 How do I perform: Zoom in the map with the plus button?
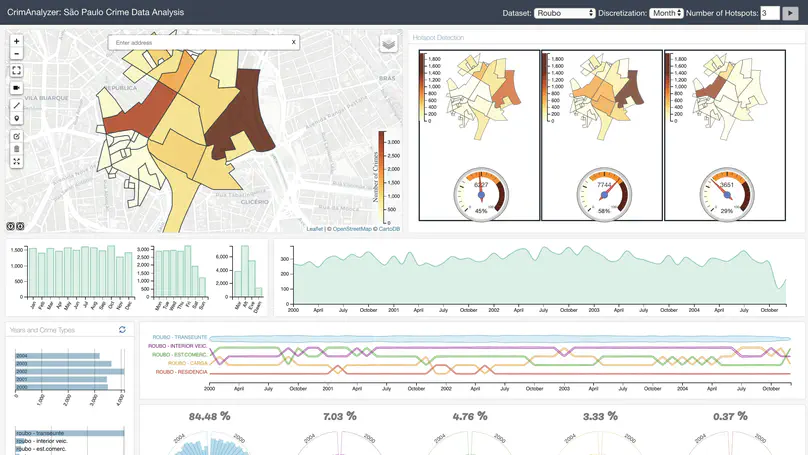[16, 41]
